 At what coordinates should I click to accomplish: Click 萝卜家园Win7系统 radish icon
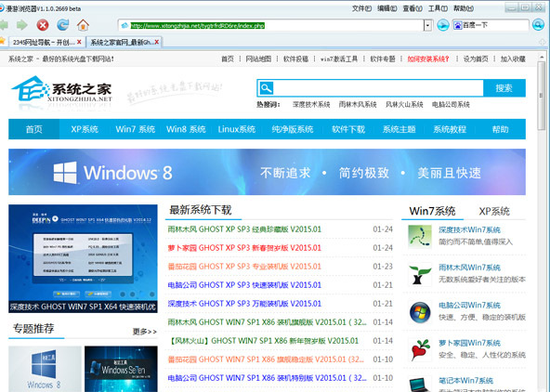pos(420,349)
